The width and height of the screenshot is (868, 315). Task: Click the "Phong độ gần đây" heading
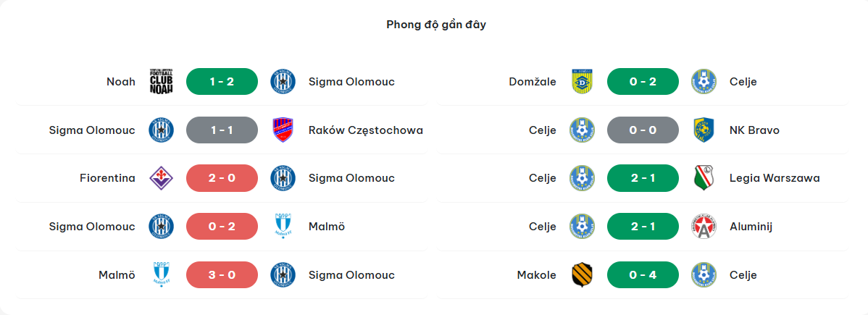point(435,25)
